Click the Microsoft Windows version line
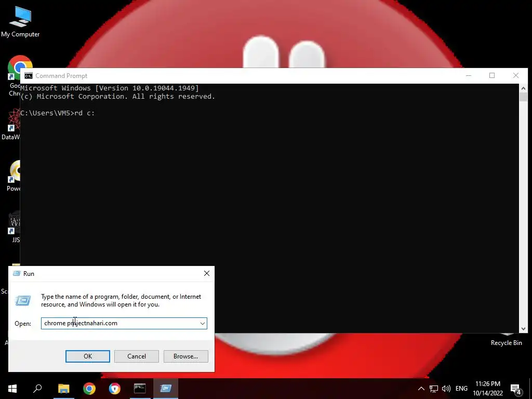 pyautogui.click(x=109, y=88)
